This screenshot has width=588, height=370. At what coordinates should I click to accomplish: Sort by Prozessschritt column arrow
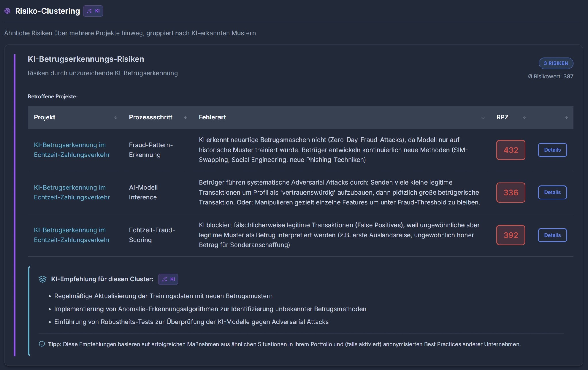pos(185,117)
